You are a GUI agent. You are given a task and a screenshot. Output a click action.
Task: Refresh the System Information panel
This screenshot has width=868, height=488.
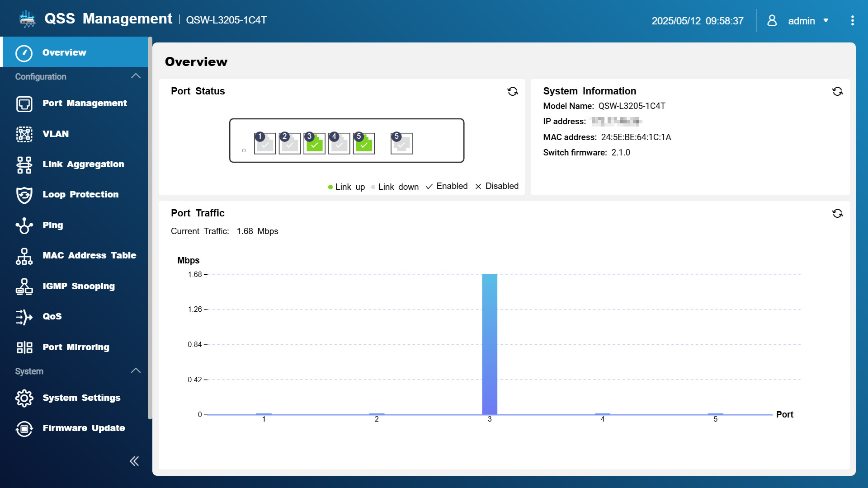pos(838,91)
